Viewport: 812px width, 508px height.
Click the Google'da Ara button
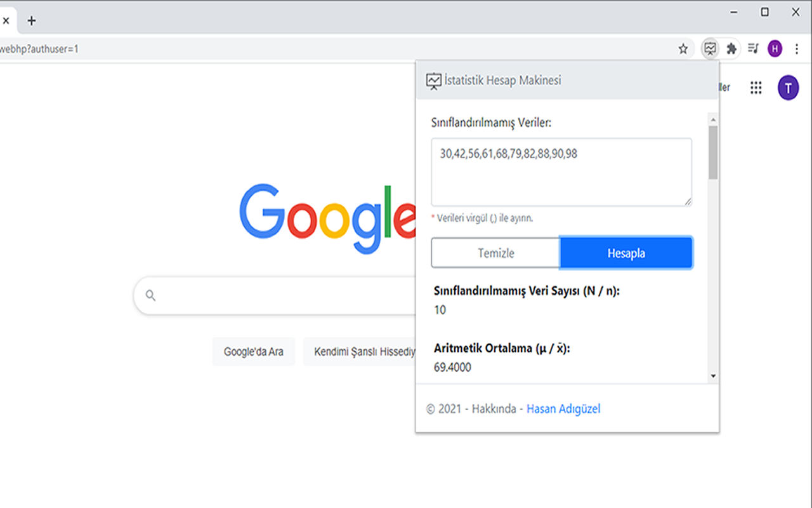pyautogui.click(x=254, y=352)
